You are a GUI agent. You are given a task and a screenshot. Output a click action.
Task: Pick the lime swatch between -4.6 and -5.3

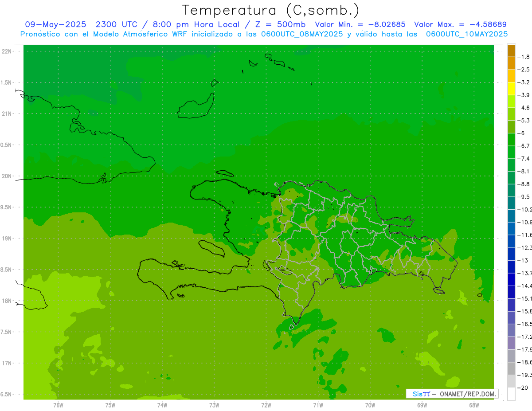(511, 114)
